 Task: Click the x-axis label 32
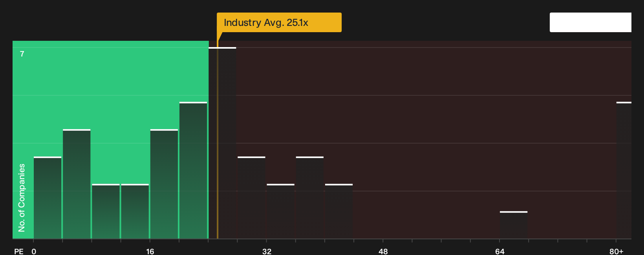coord(267,251)
